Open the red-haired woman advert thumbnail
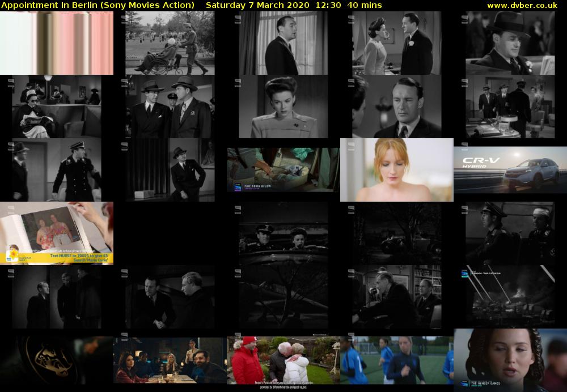 (397, 170)
